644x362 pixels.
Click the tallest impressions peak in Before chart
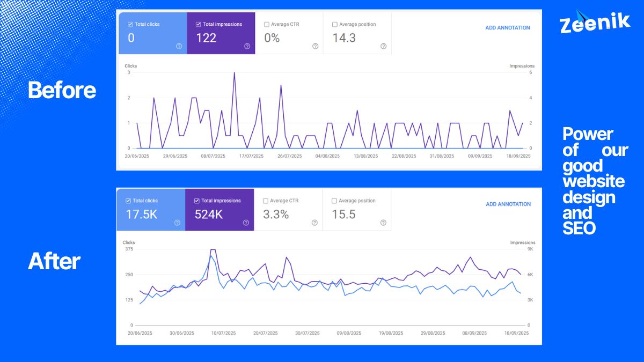234,73
